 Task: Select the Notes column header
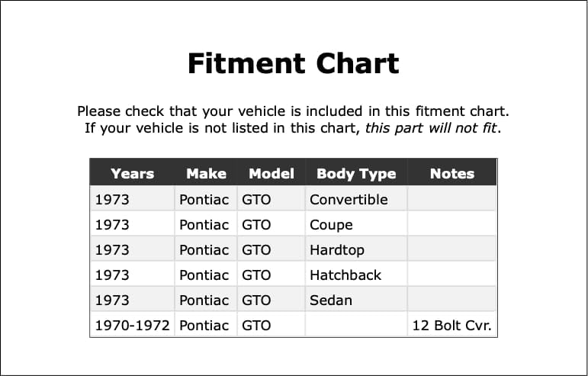click(x=452, y=174)
